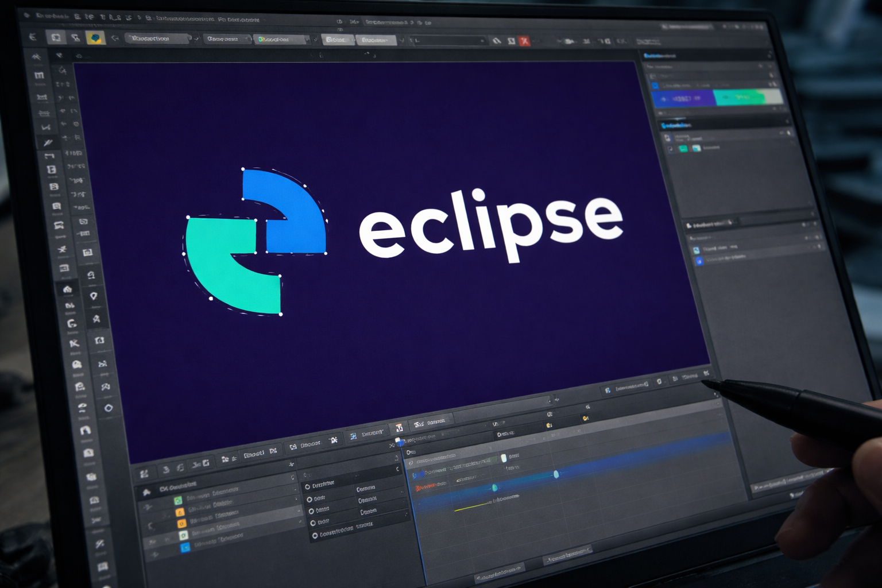Select the pen tool in the left toolbar
The image size is (882, 588).
tap(48, 142)
